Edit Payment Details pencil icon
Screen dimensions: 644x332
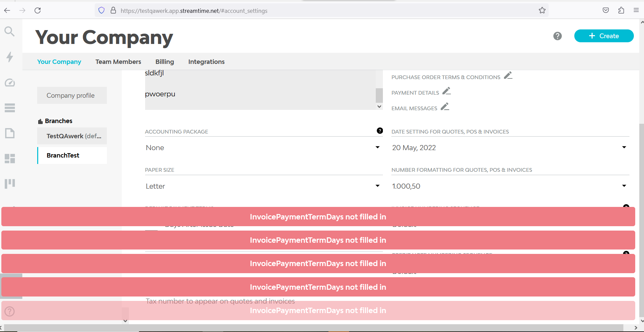tap(446, 91)
